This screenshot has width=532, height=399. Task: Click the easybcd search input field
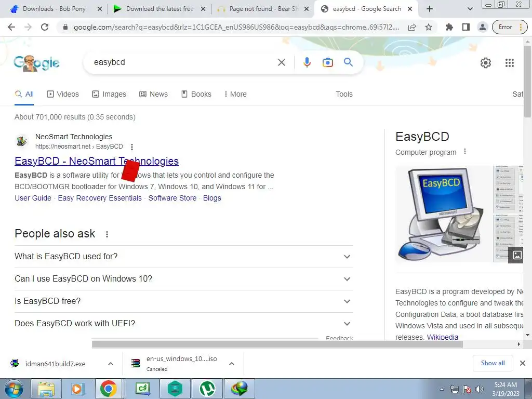183,62
